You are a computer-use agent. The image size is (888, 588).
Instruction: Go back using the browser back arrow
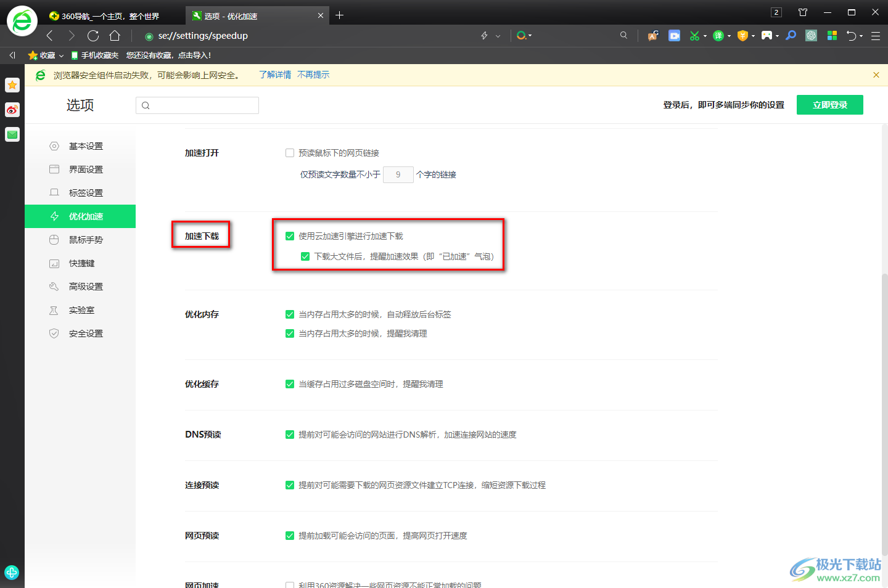click(50, 36)
